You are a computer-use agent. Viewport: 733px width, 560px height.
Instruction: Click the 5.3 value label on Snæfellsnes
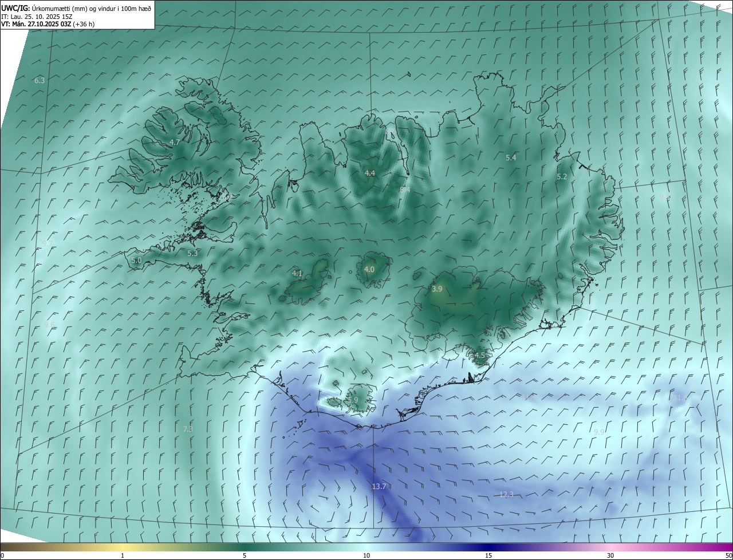[x=192, y=253]
